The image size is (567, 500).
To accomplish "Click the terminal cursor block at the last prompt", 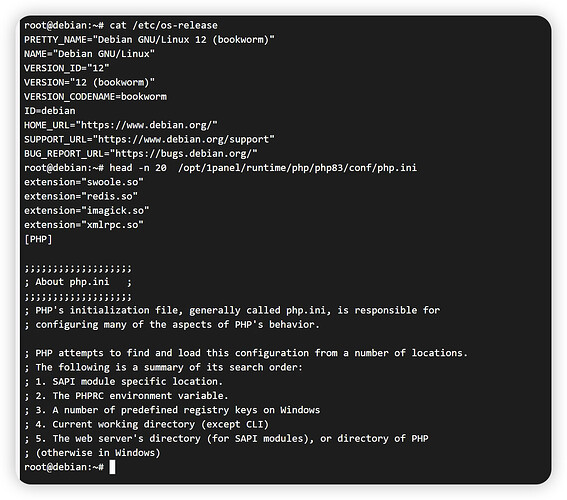I will 112,467.
